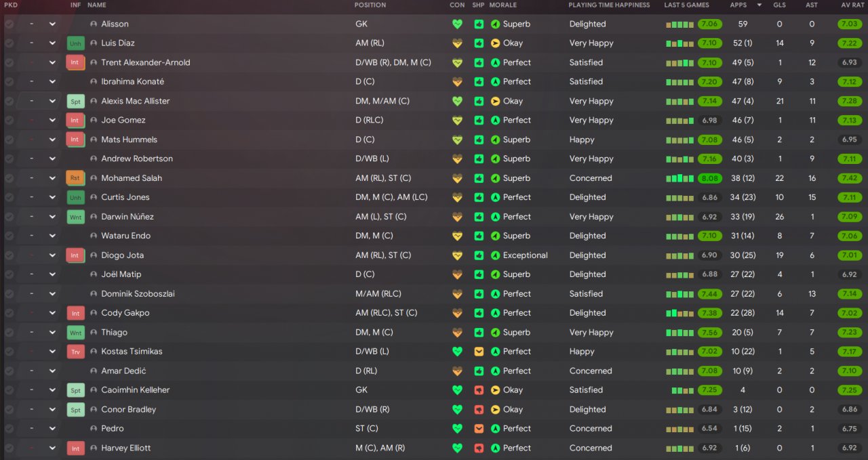Click Cody Gakpo's player name
The height and width of the screenshot is (460, 868).
pyautogui.click(x=125, y=313)
